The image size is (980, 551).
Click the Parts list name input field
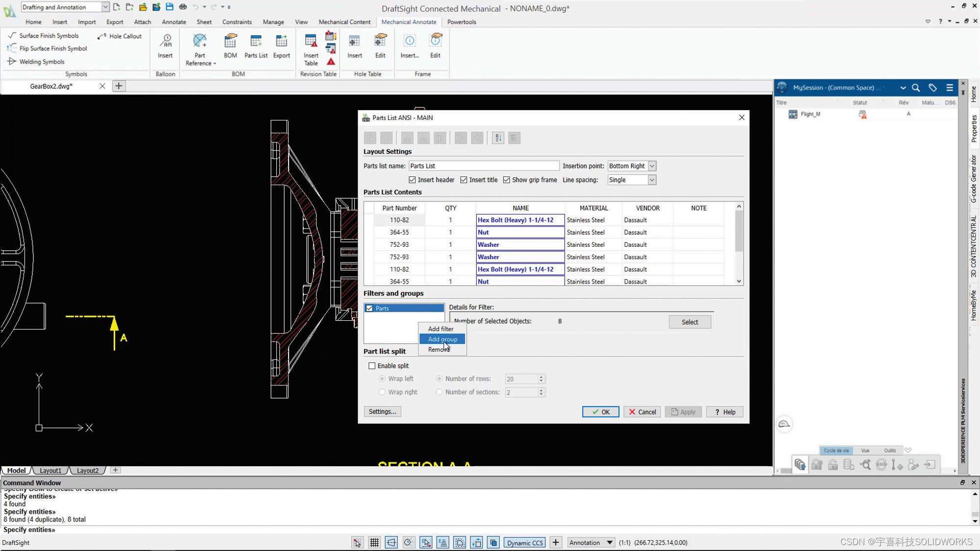[484, 166]
